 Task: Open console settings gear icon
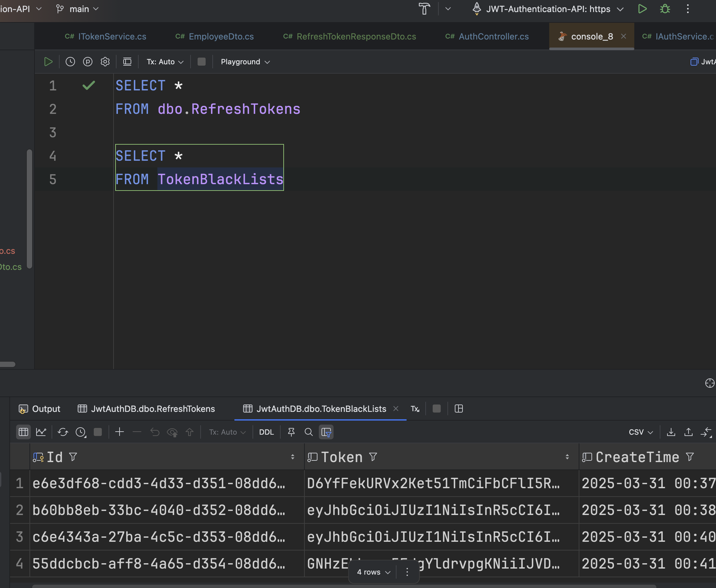[105, 62]
